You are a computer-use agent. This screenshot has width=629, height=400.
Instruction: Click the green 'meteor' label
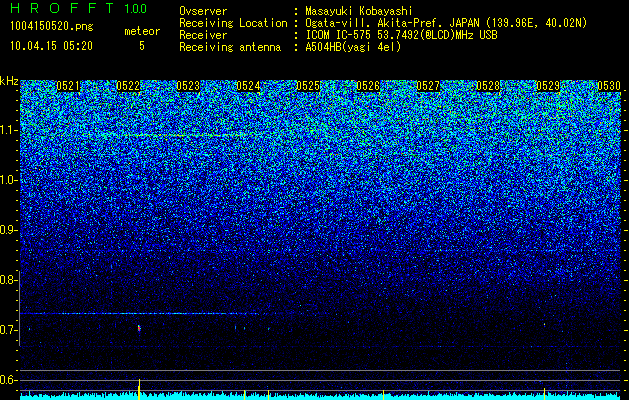coord(142,31)
